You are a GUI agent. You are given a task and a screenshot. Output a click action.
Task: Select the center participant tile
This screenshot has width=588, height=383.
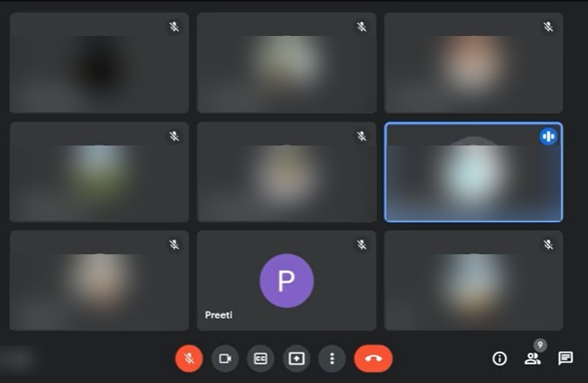[x=286, y=172]
